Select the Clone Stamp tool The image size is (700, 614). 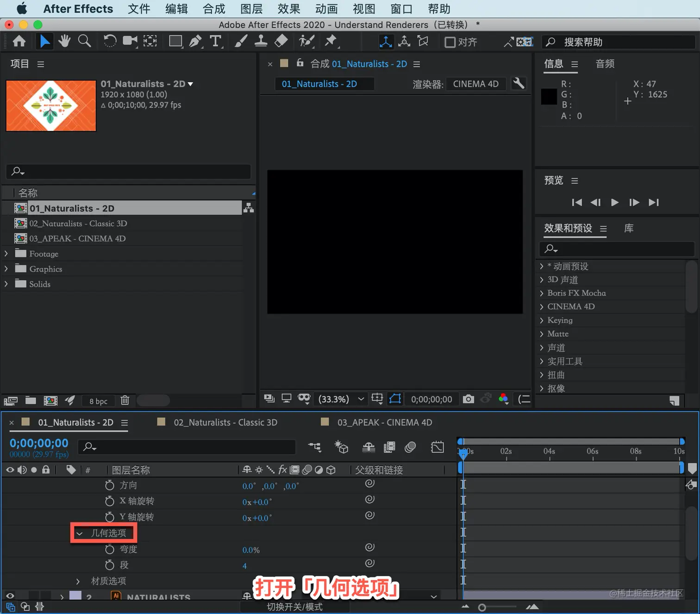[x=261, y=41]
